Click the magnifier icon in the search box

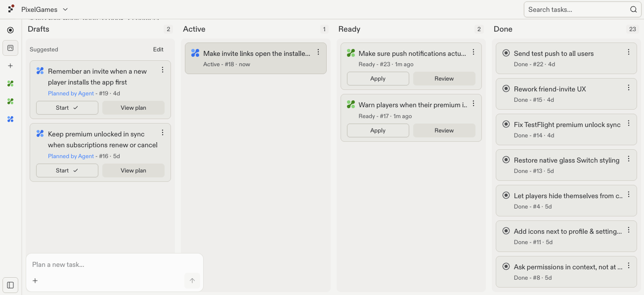pyautogui.click(x=634, y=9)
